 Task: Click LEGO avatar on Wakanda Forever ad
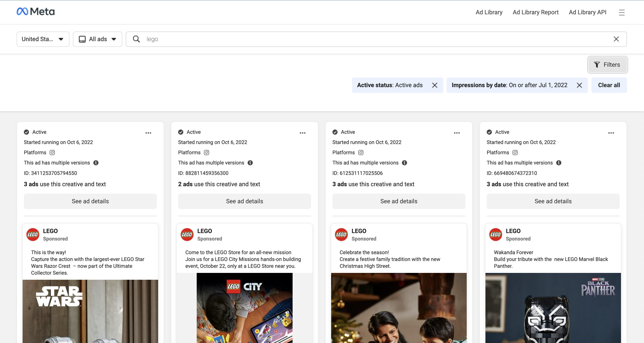click(x=495, y=235)
